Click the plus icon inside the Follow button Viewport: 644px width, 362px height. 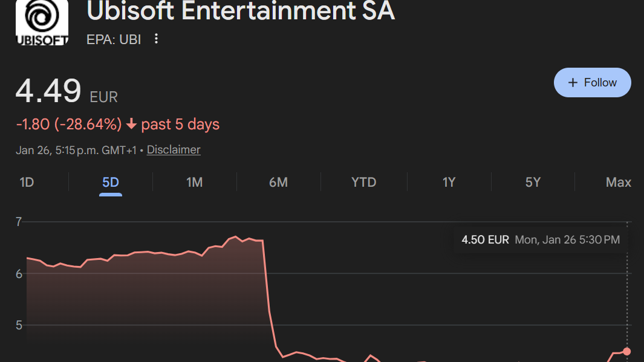pos(573,82)
